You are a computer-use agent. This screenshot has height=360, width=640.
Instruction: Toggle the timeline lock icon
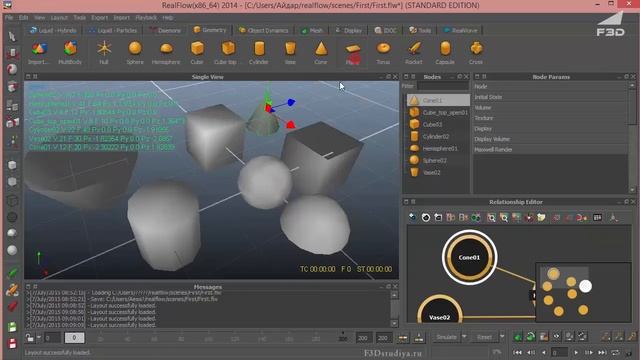(x=30, y=338)
